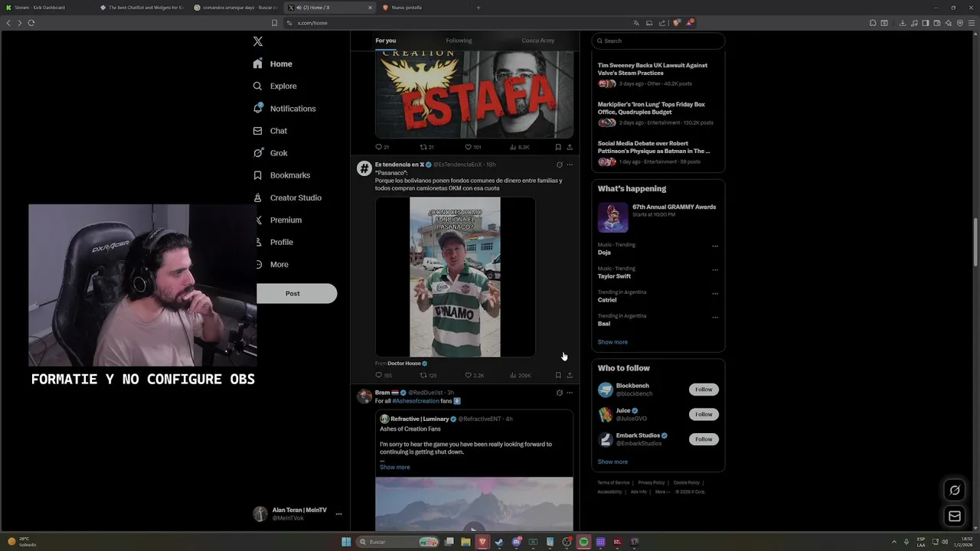The height and width of the screenshot is (551, 980).
Task: Open floating Messages button
Action: pos(955,517)
